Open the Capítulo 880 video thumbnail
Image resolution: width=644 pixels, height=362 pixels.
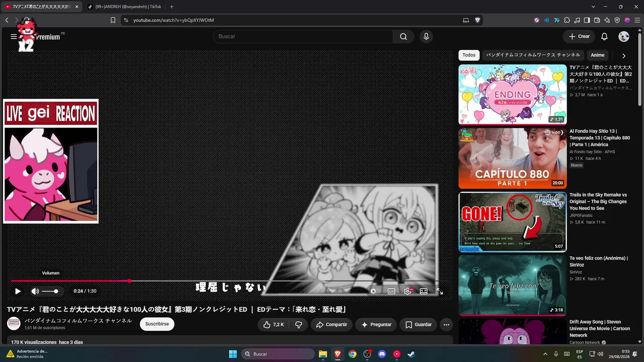pos(512,158)
